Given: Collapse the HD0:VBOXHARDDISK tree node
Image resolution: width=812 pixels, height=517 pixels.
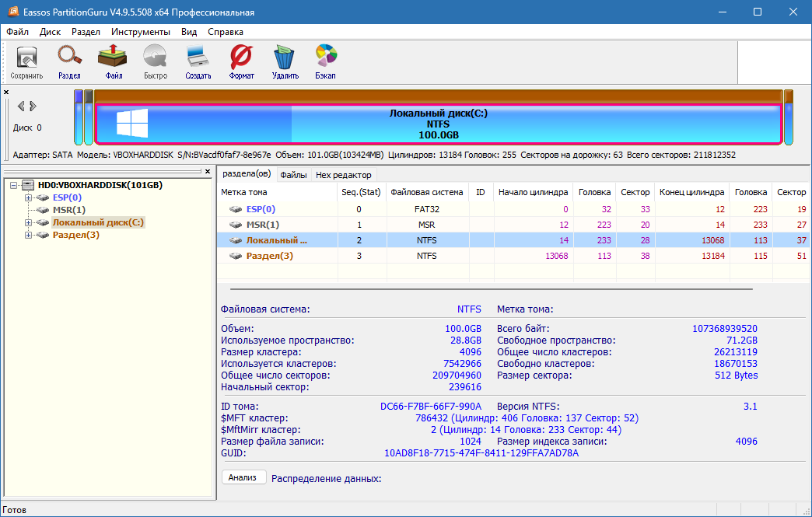Looking at the screenshot, I should point(14,185).
